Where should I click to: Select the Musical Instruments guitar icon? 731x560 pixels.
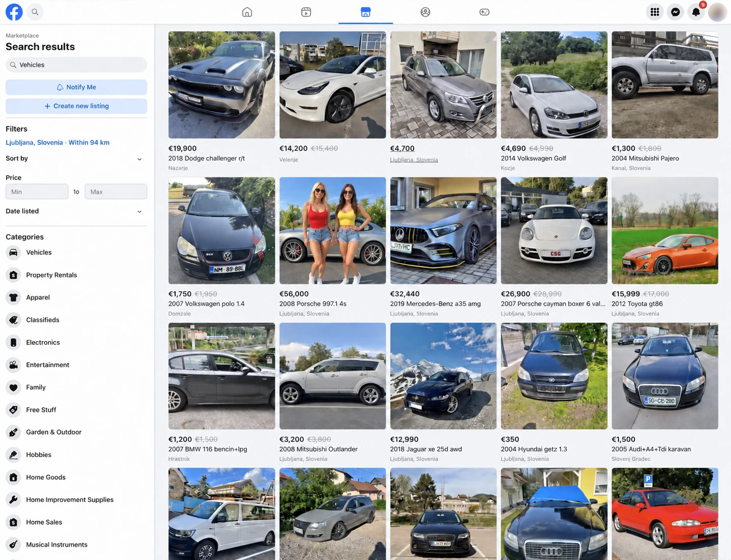click(14, 544)
